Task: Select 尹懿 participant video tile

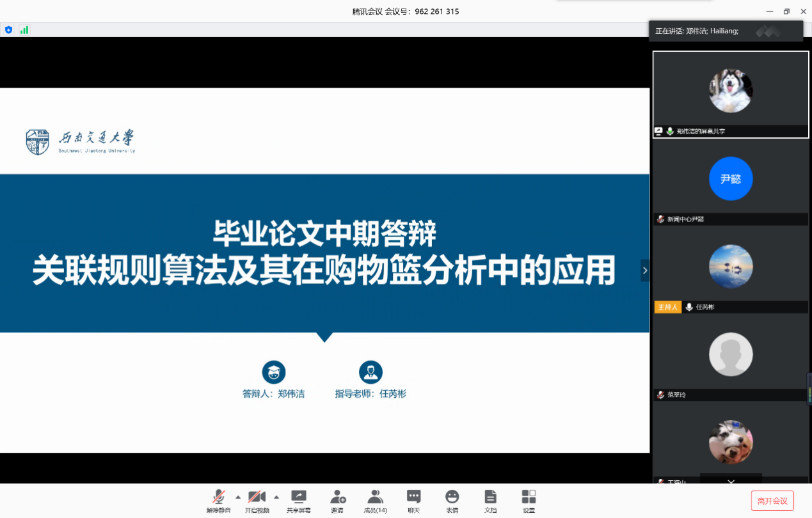Action: click(x=731, y=182)
